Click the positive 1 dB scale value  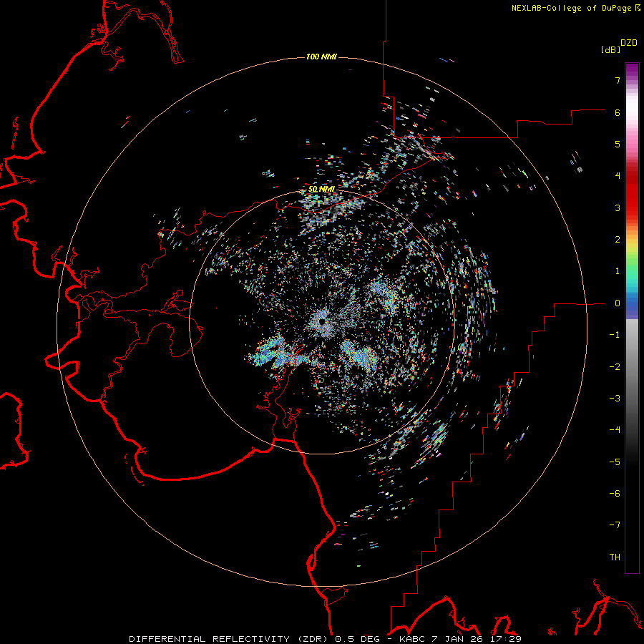(x=618, y=271)
